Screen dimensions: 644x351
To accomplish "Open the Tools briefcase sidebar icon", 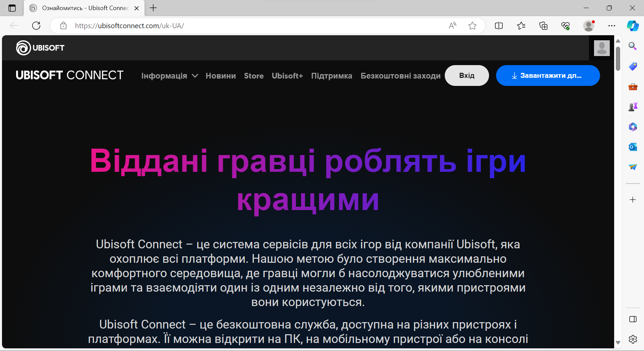I will tap(633, 87).
